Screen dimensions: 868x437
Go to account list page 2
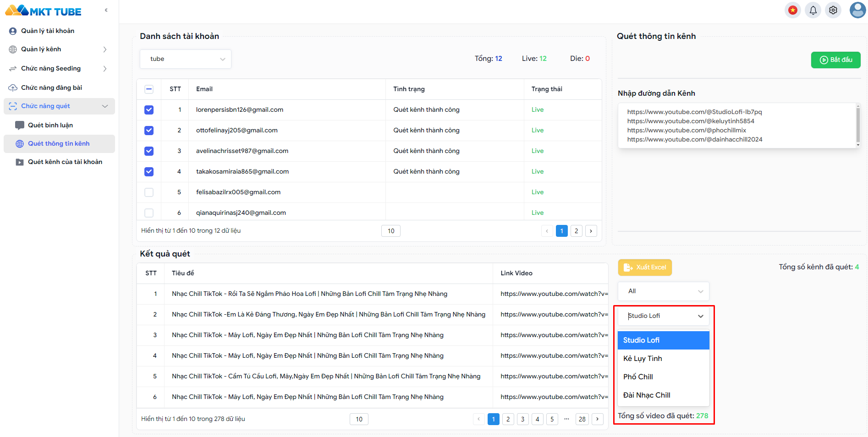pyautogui.click(x=577, y=231)
